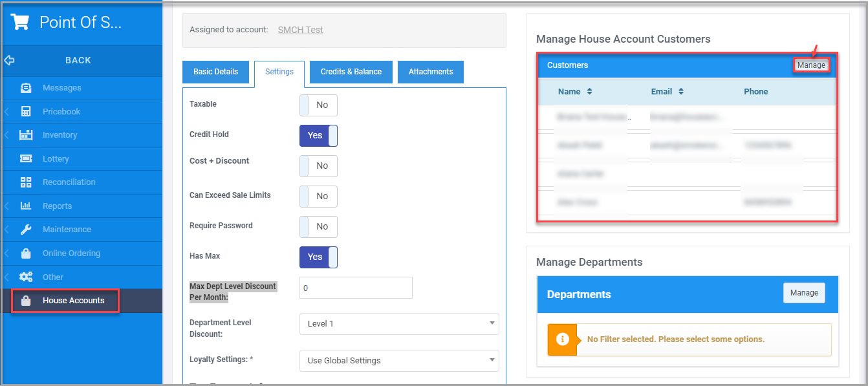Screen dimensions: 868x386
Task: Open the Basic Details tab
Action: (x=215, y=72)
